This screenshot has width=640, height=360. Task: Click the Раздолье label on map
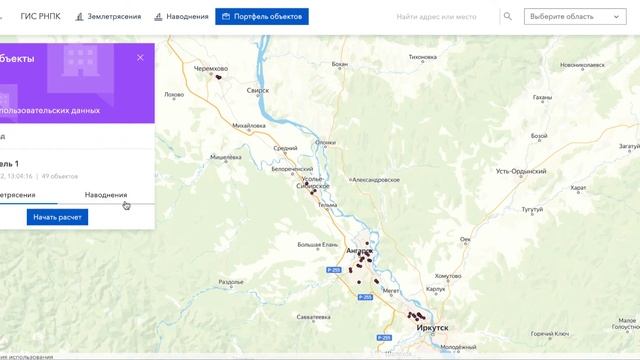click(231, 282)
